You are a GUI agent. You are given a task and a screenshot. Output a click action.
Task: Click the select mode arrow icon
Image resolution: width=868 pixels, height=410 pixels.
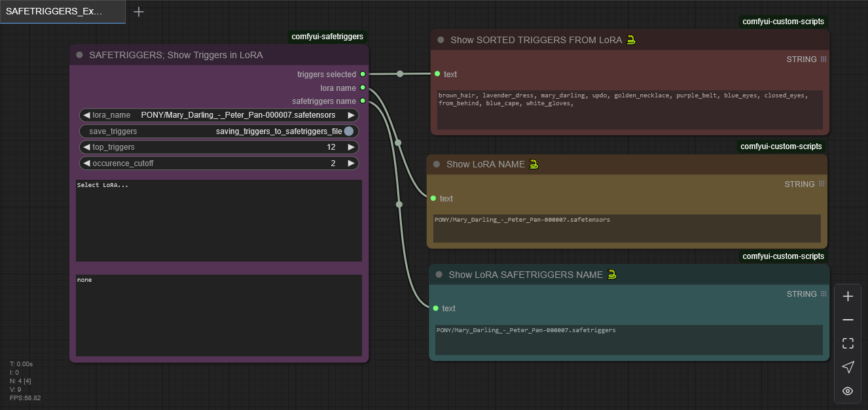click(x=848, y=367)
